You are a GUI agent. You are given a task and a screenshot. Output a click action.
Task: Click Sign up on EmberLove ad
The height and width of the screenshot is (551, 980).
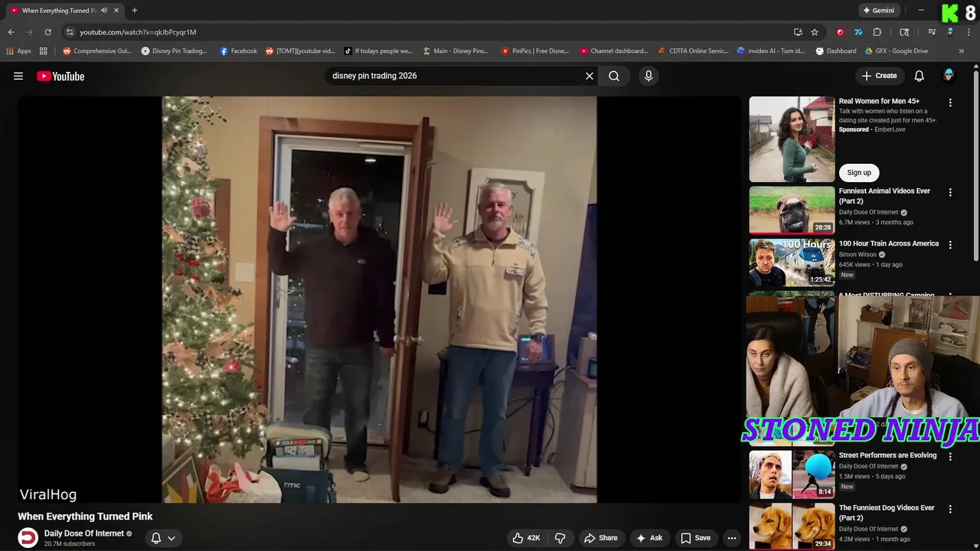click(x=859, y=172)
